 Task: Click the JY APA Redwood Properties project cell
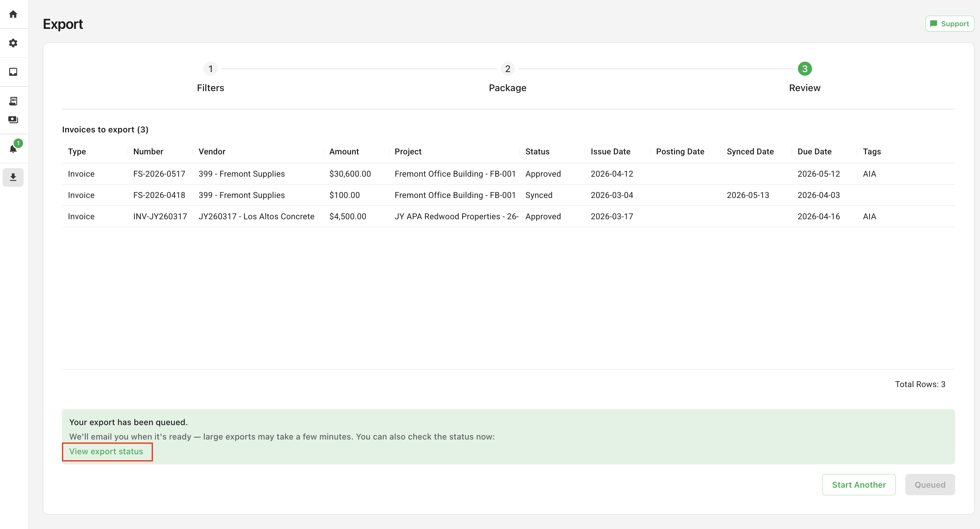tap(457, 217)
